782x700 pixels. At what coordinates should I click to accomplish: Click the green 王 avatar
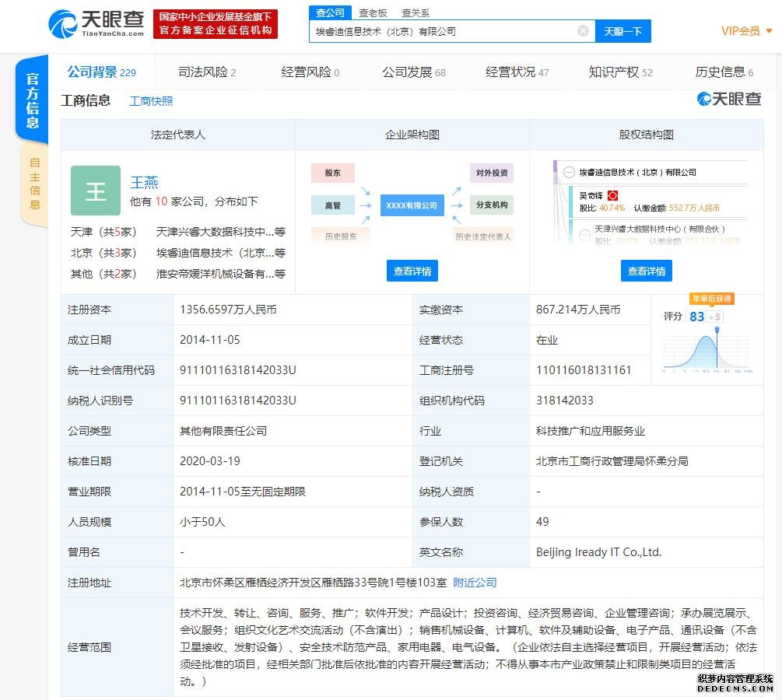pyautogui.click(x=96, y=191)
